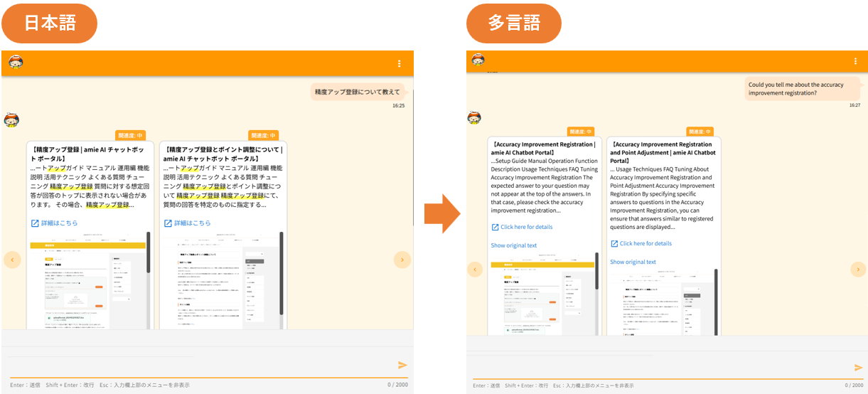Advance the Japanese chat carousel with the right arrow
Image resolution: width=868 pixels, height=394 pixels.
click(402, 260)
